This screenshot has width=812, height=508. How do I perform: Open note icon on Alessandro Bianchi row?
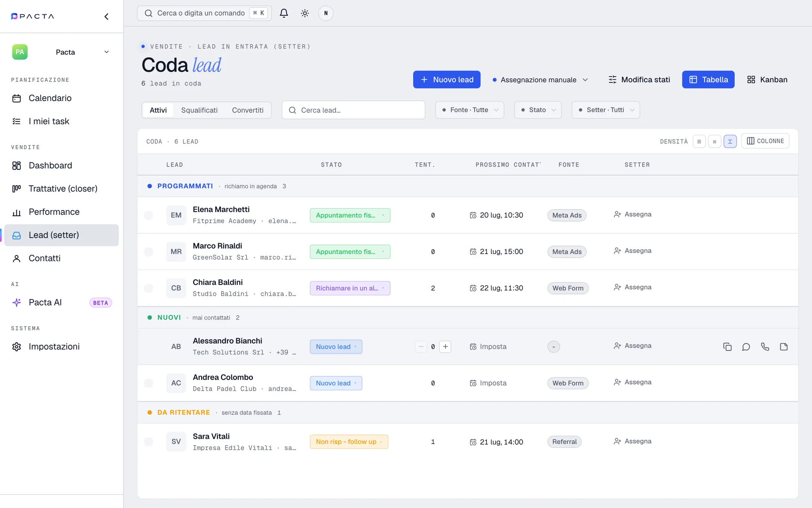(784, 347)
